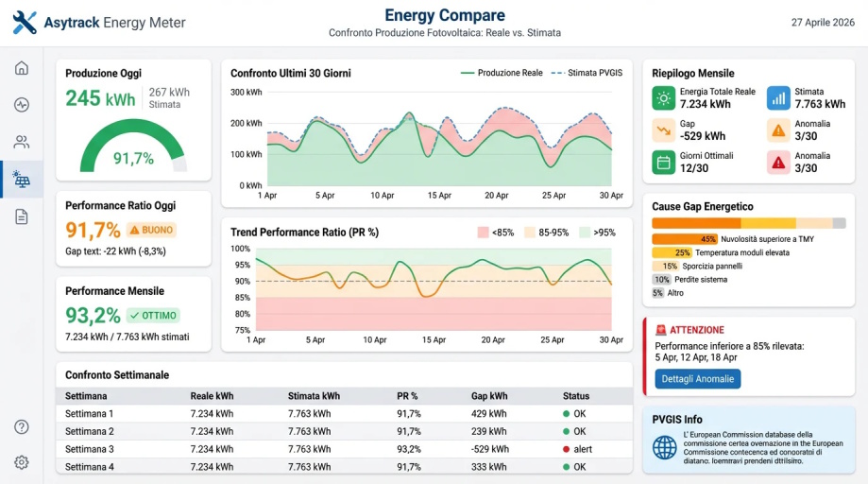This screenshot has height=484, width=868.
Task: Click the Trend Performance Ratio chart title
Action: pos(304,233)
